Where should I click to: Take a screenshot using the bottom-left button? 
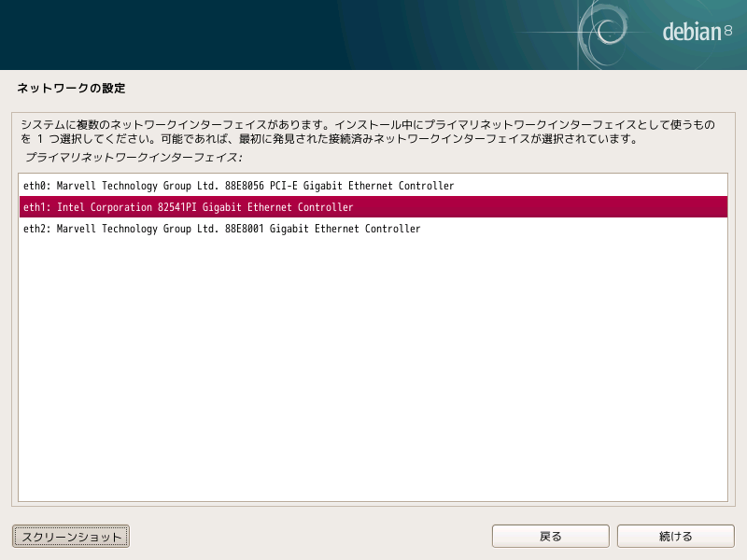click(x=70, y=536)
